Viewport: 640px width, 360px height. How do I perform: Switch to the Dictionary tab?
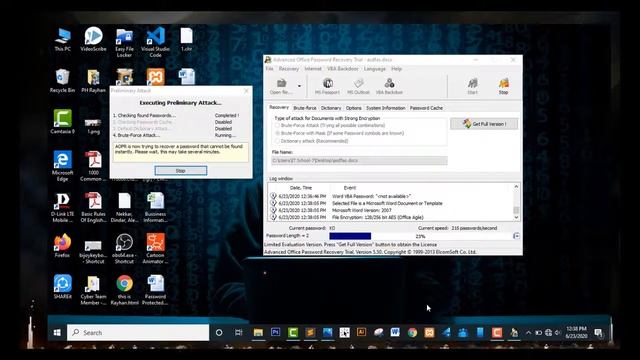pyautogui.click(x=331, y=108)
